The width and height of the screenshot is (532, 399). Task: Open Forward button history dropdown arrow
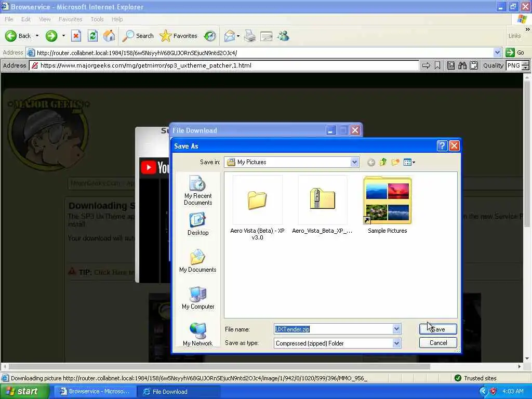click(x=63, y=36)
